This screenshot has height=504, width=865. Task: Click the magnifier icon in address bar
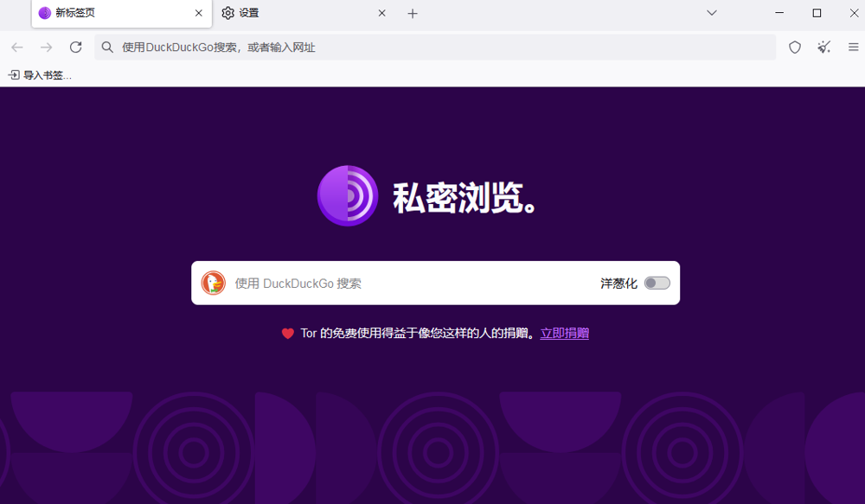click(x=107, y=48)
